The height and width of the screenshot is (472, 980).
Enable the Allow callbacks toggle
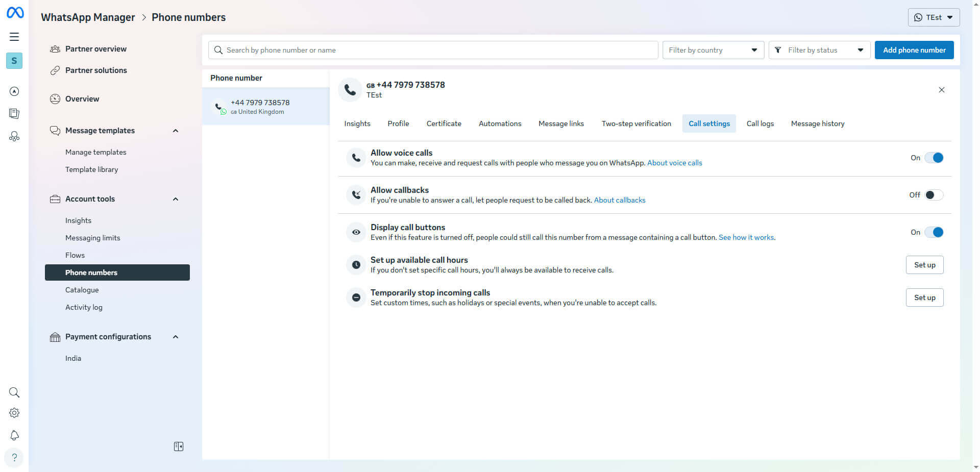[934, 195]
